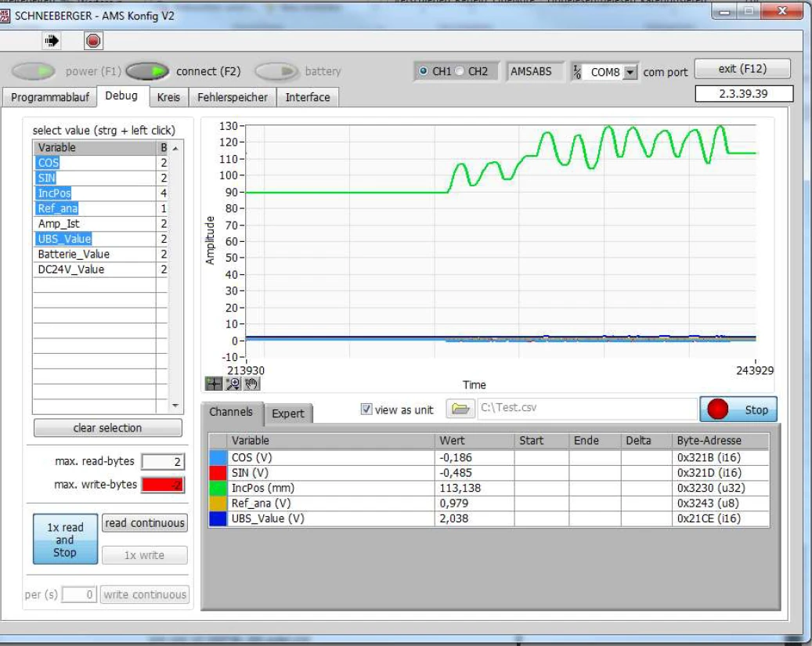Select the CH2 radio button
The image size is (812, 646).
(x=461, y=71)
